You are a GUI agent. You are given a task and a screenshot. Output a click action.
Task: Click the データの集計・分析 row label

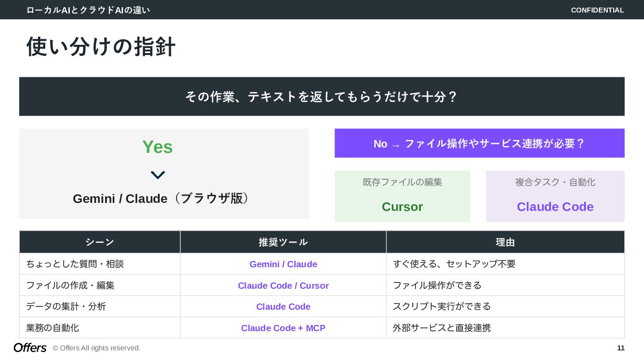tap(66, 307)
